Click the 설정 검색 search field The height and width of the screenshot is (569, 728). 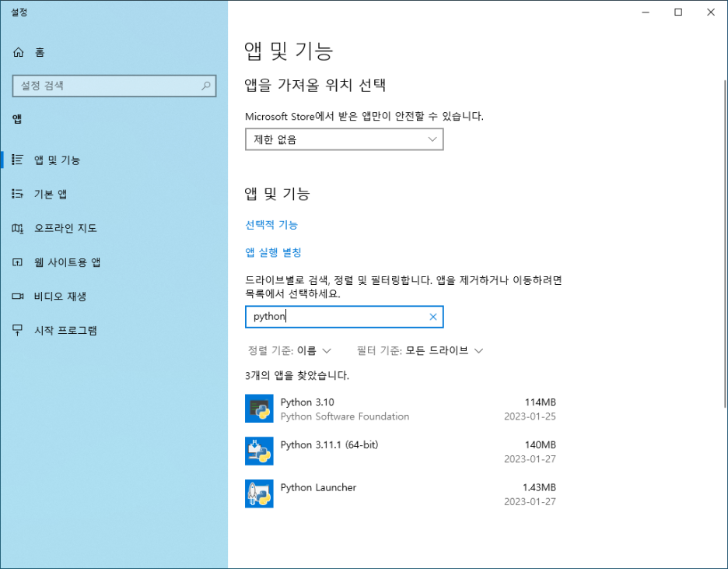click(x=114, y=86)
